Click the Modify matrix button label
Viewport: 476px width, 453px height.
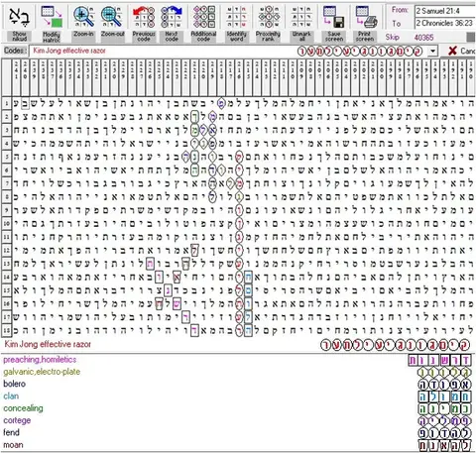[52, 37]
